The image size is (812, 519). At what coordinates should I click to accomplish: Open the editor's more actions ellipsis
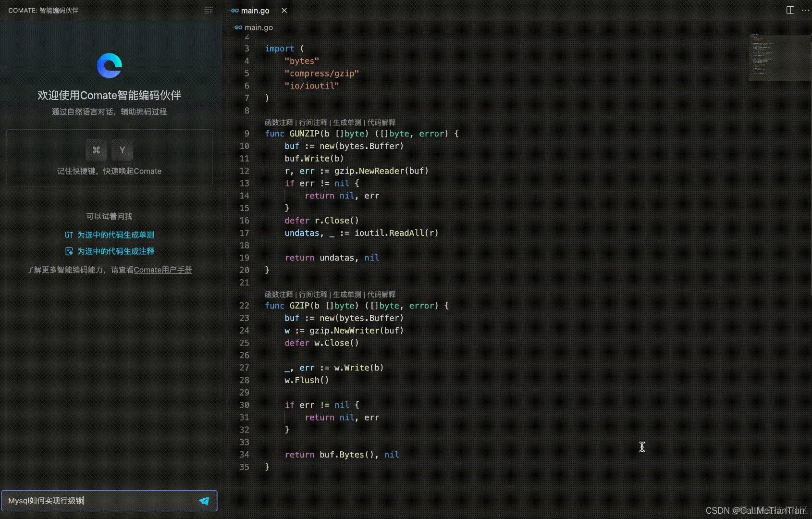point(806,10)
